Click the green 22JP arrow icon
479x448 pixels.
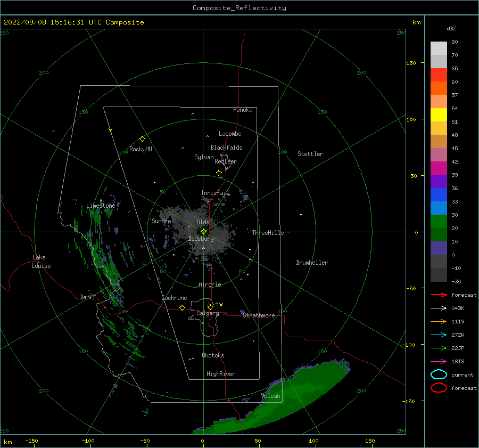pos(439,348)
